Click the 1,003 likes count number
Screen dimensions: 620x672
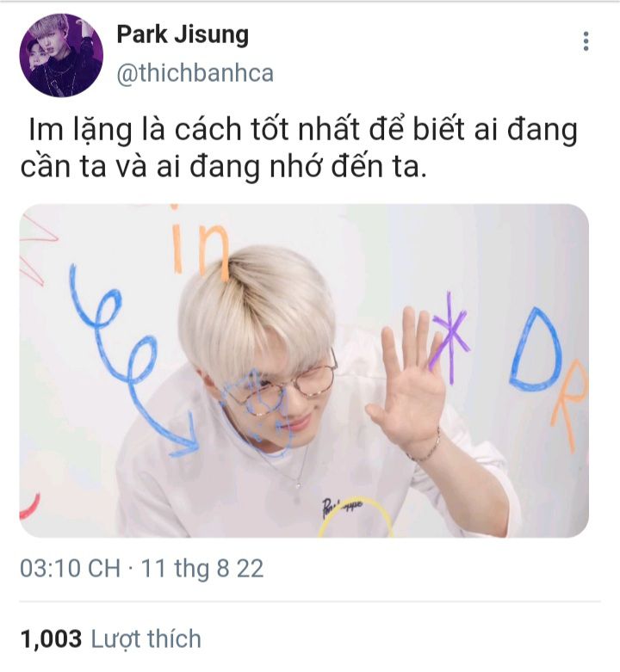pos(51,638)
